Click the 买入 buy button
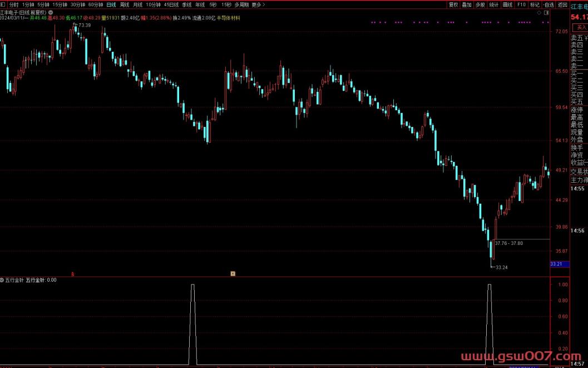This screenshot has width=588, height=368. pyautogui.click(x=581, y=27)
